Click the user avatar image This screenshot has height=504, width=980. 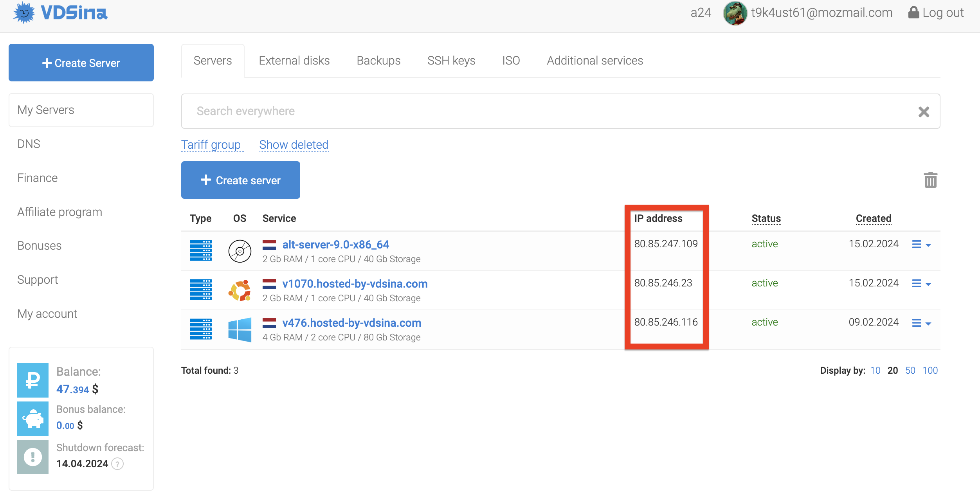point(735,13)
